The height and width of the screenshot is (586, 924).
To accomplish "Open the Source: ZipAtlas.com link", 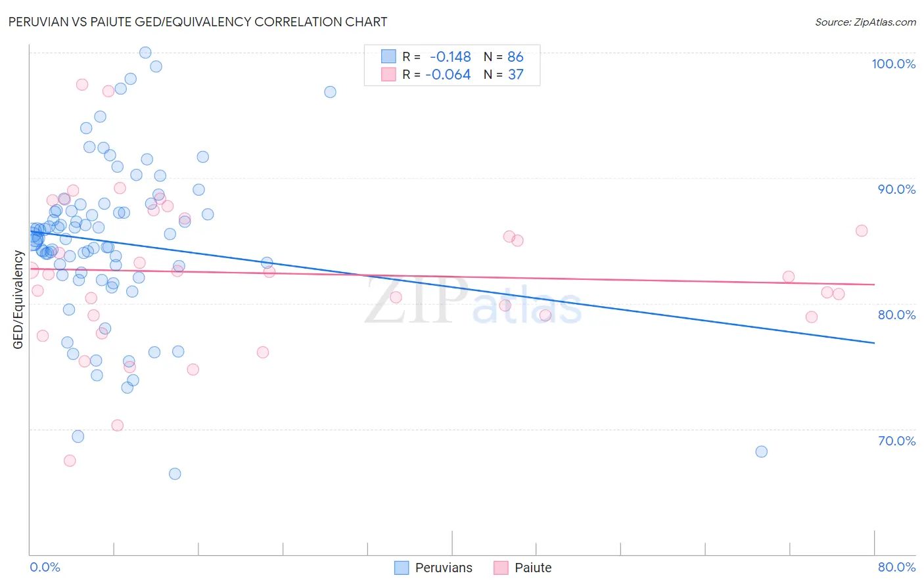I will (866, 22).
